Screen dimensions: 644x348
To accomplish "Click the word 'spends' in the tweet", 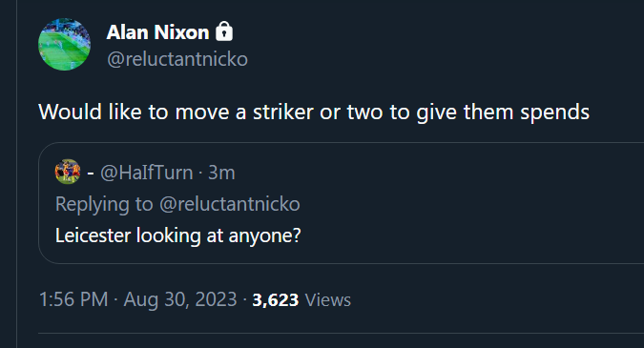I will [x=554, y=113].
